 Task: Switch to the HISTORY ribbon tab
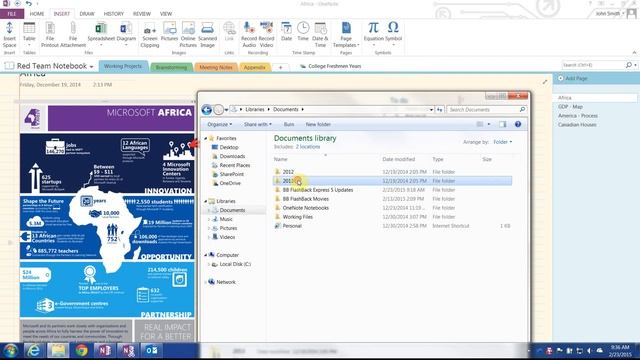114,14
